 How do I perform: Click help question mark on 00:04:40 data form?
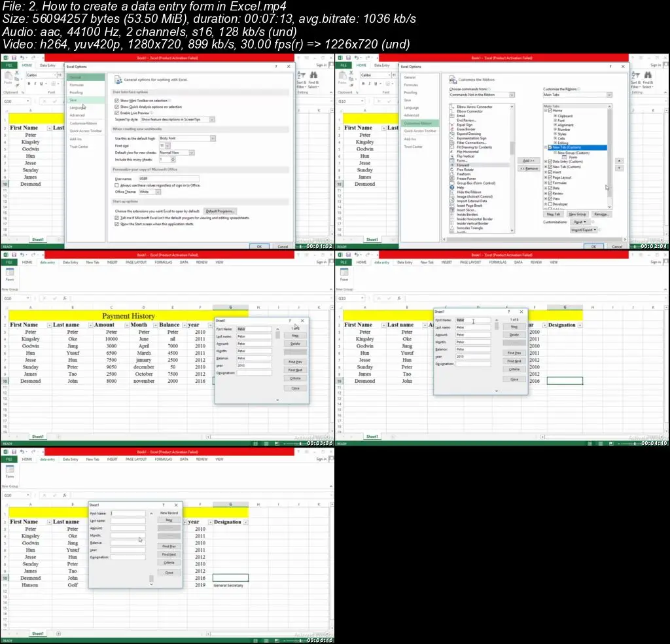(x=508, y=312)
